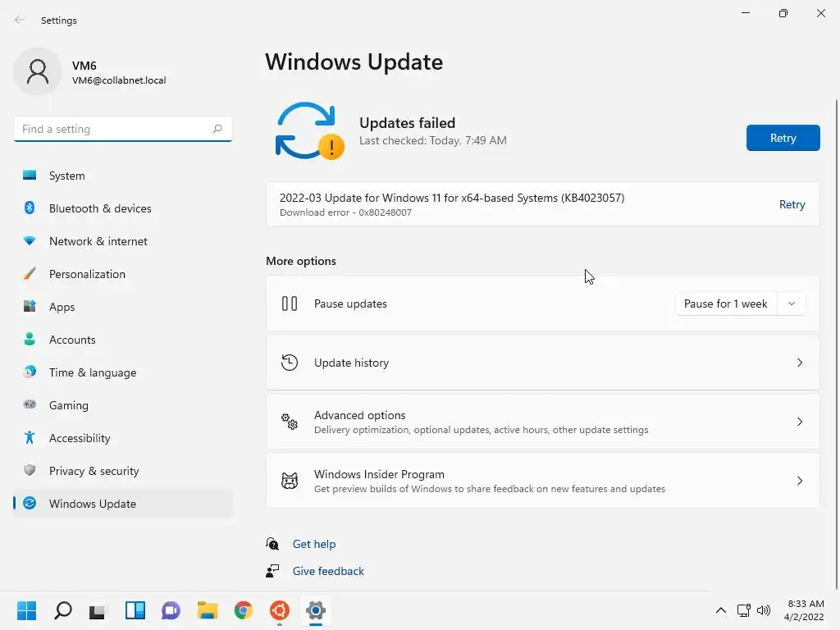Click the Network wifi icon in sidebar
Image resolution: width=840 pixels, height=630 pixels.
(x=30, y=240)
